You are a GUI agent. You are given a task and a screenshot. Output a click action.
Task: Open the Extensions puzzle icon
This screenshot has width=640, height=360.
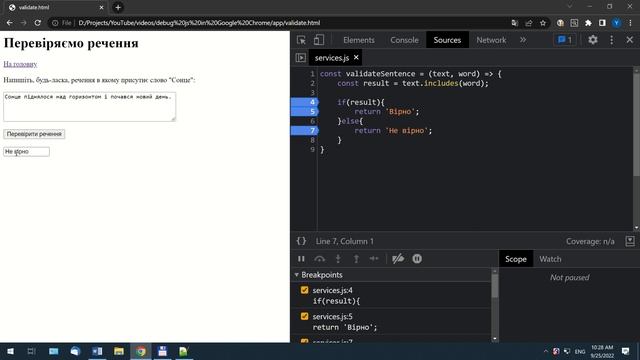click(588, 23)
